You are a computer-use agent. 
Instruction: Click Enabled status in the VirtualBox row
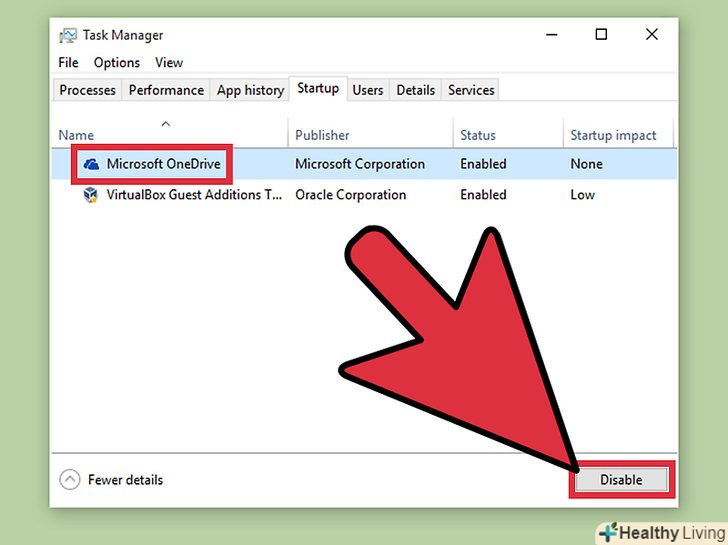pos(483,195)
